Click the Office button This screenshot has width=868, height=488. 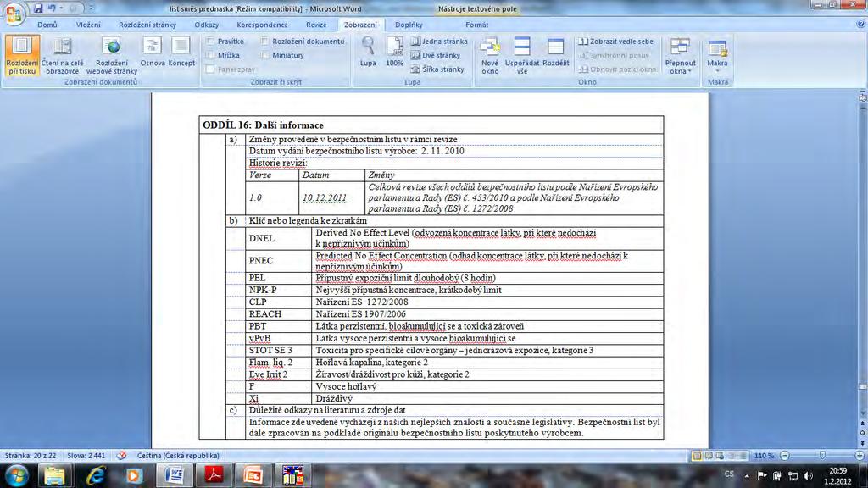tap(14, 14)
